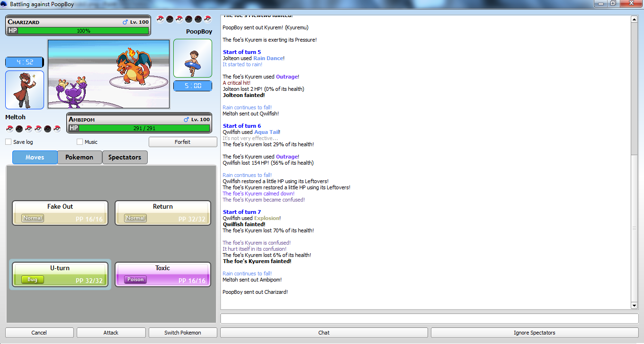Click the Ignore Spectators button
This screenshot has height=344, width=644.
[x=535, y=333]
